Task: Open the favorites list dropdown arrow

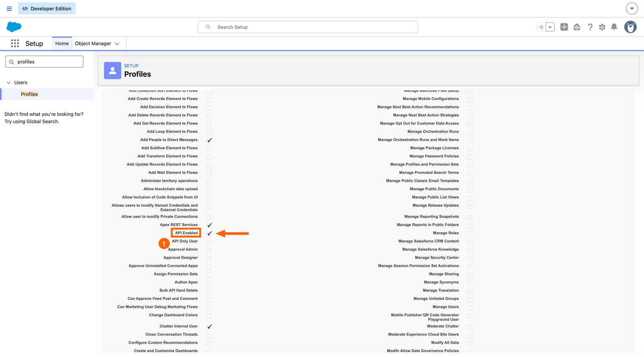Action: (550, 27)
